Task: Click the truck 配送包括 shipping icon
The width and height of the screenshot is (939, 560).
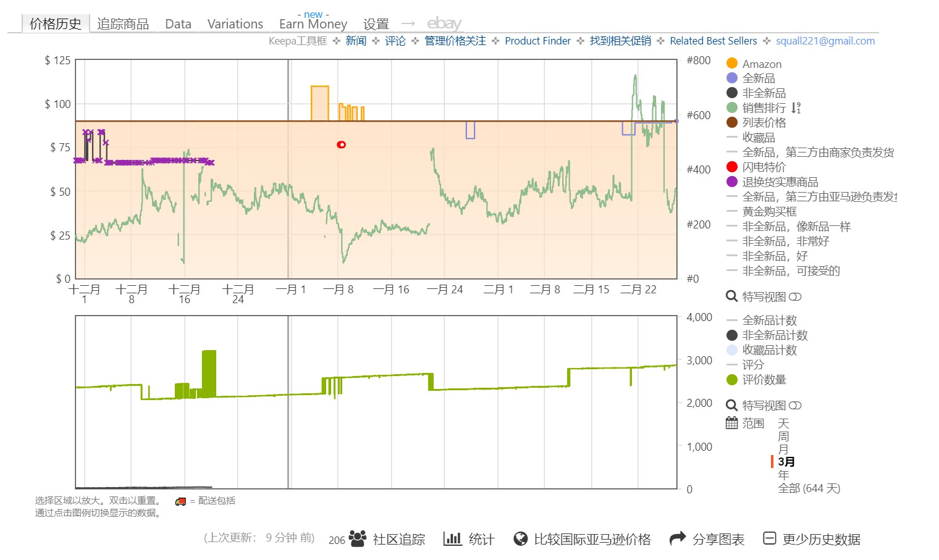Action: 181,501
